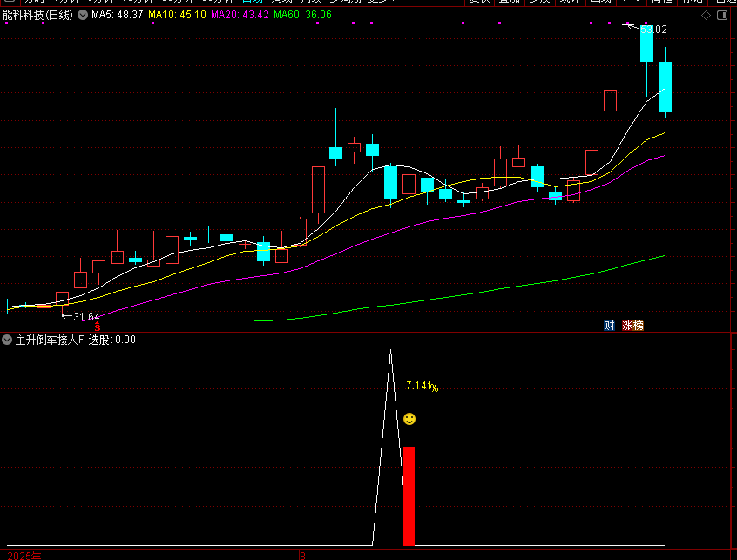
Task: Click the red signal bar in indicator panel
Action: [x=409, y=496]
